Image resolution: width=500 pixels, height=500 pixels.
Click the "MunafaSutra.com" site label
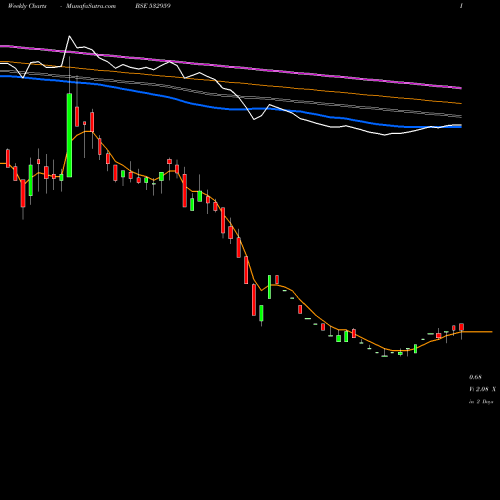[91, 6]
